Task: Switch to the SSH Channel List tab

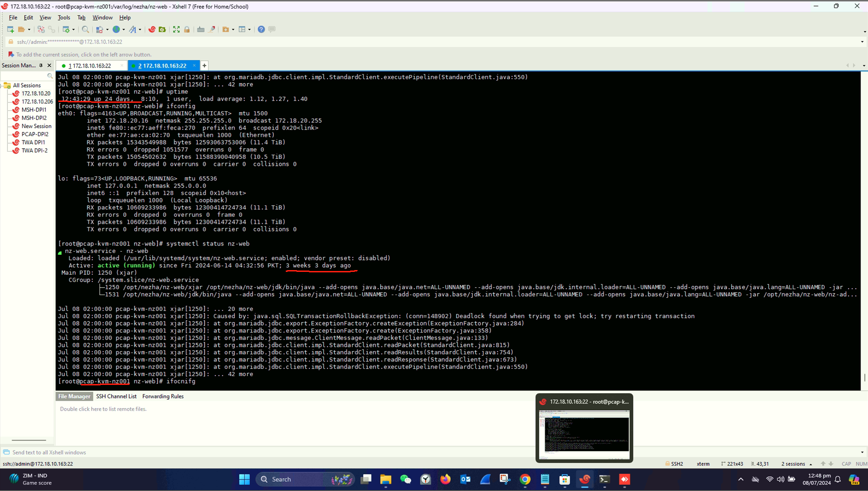Action: pos(116,397)
